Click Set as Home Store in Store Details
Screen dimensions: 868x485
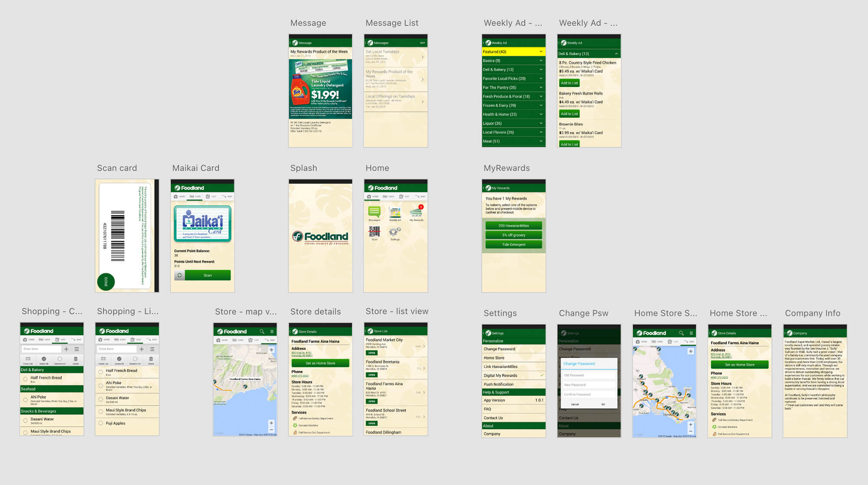pos(320,363)
